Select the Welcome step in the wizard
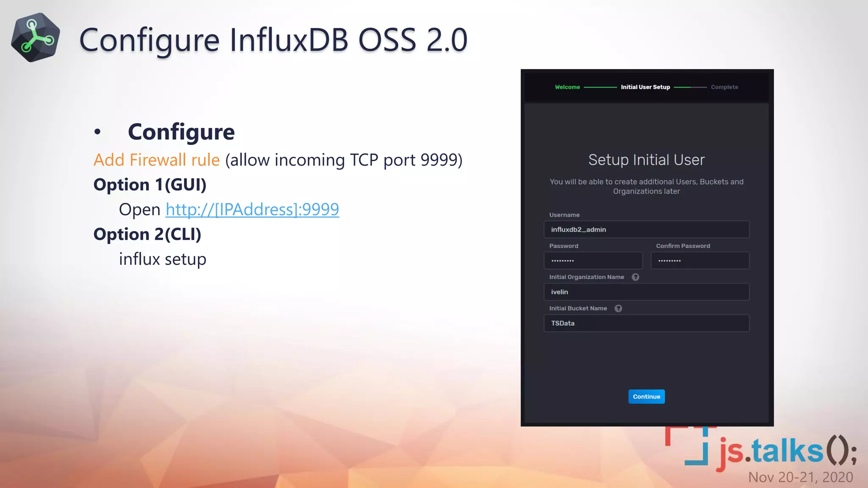 (x=567, y=87)
